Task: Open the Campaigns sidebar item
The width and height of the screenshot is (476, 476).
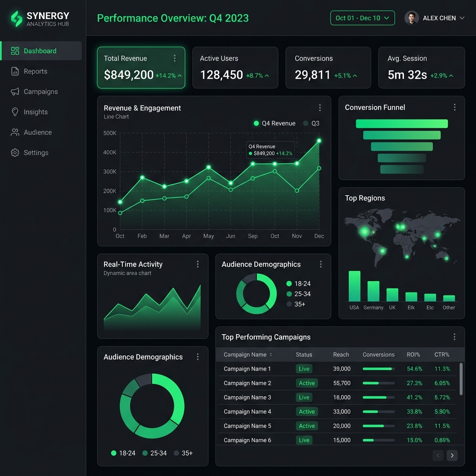Action: pos(41,92)
